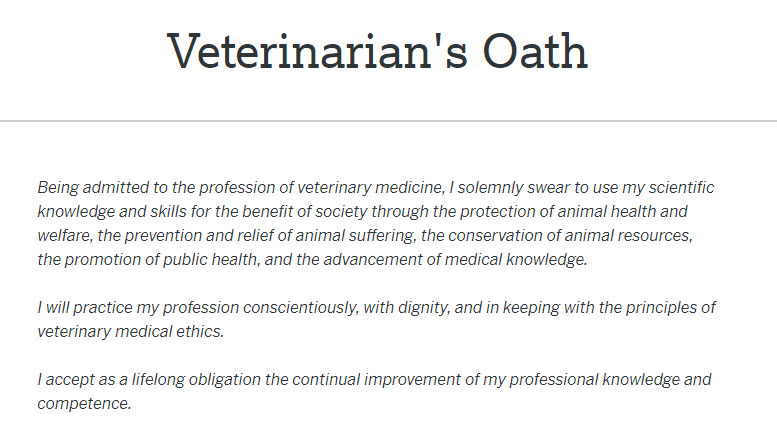Screen dimensions: 777x441
Task: Click the paragraph starting 'Being admitted to the profession'
Action: 376,223
